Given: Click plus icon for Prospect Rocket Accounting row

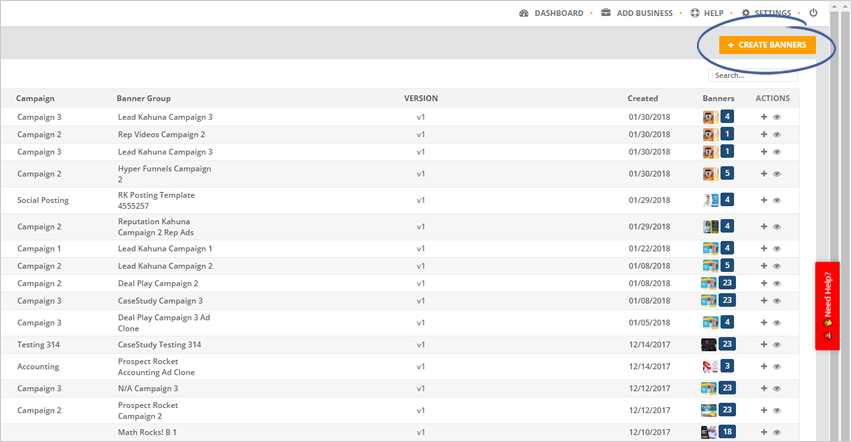Looking at the screenshot, I should pyautogui.click(x=764, y=367).
